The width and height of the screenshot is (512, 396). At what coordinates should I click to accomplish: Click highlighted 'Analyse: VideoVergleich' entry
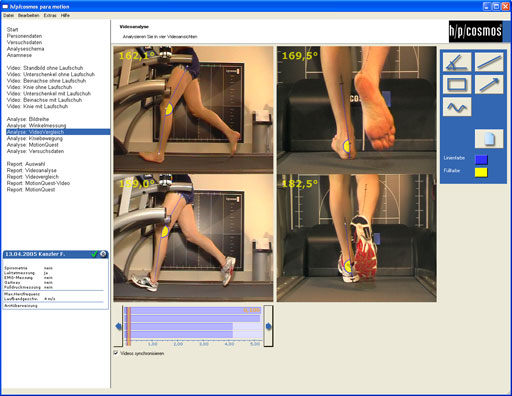tap(58, 132)
